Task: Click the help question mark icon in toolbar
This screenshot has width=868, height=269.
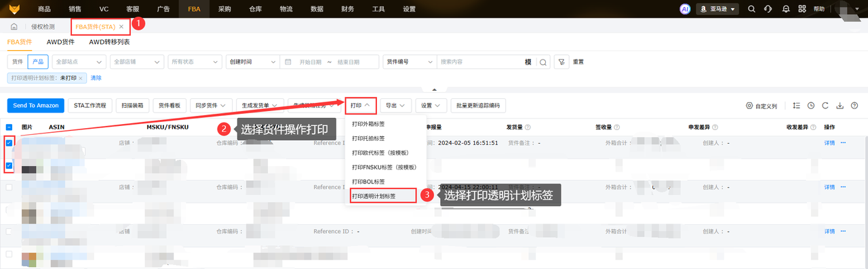Action: click(x=854, y=106)
